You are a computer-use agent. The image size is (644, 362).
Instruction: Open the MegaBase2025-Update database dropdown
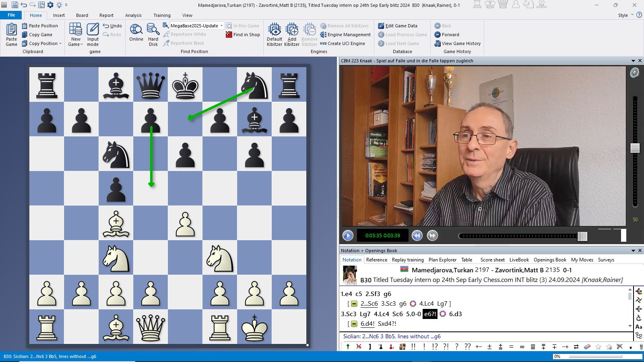click(x=221, y=26)
